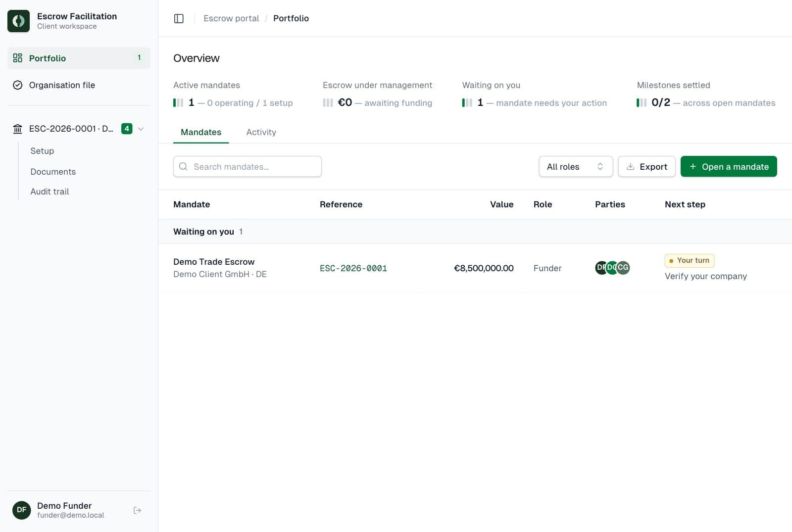Viewport: 792px width, 532px height.
Task: Open the Audit trail sidebar item
Action: (x=49, y=192)
